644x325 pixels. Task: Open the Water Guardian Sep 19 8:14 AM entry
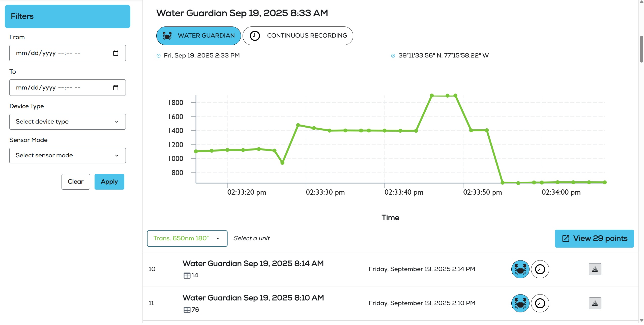(x=253, y=264)
